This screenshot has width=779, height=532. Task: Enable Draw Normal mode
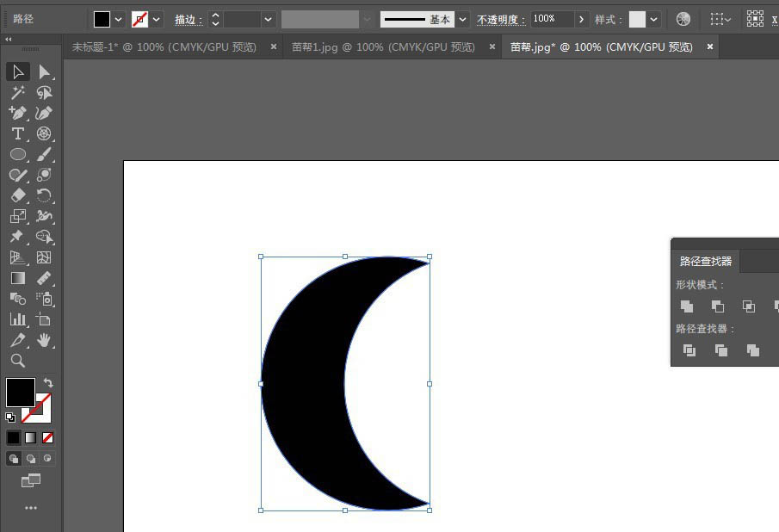pos(14,459)
